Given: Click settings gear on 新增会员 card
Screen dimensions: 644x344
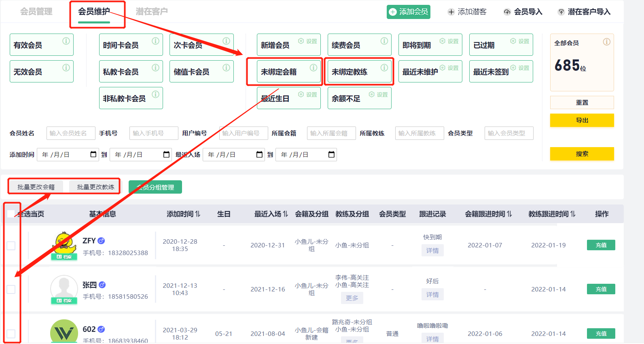Looking at the screenshot, I should coord(301,41).
